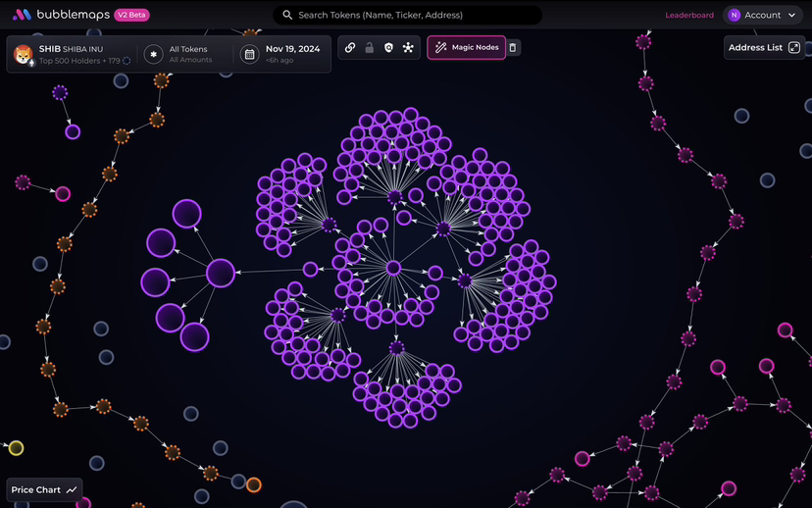Toggle the Magic Nodes button
The width and height of the screenshot is (812, 508).
466,47
